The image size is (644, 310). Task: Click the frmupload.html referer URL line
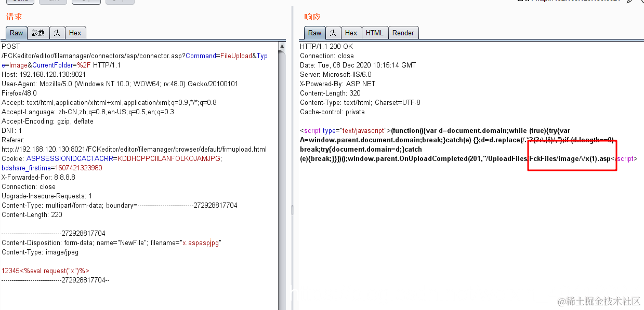coord(134,149)
